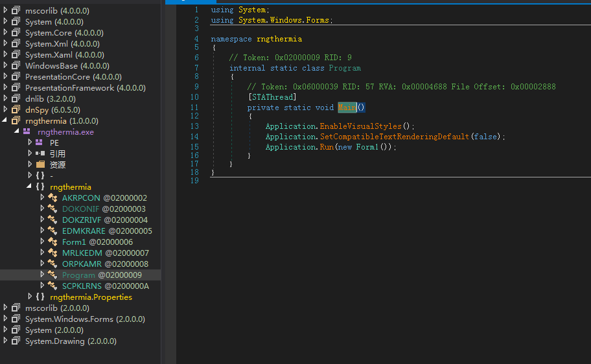Click the EDMKRARE class icon
Screen dimensions: 591x364
tap(52, 231)
